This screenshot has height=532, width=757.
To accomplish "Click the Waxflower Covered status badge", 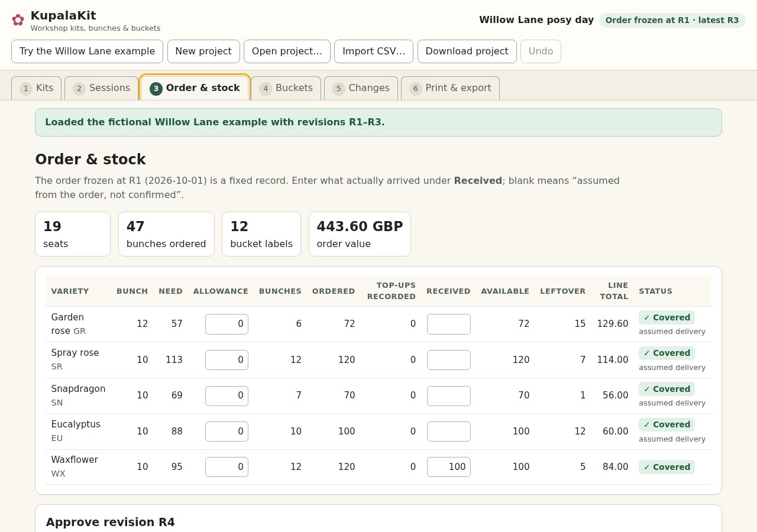I will [x=667, y=467].
